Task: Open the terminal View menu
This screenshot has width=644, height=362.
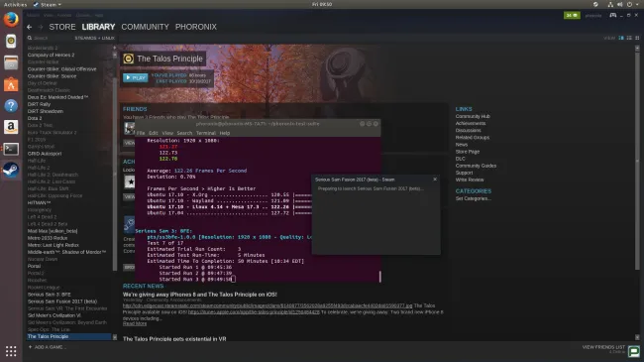Action: 167,133
